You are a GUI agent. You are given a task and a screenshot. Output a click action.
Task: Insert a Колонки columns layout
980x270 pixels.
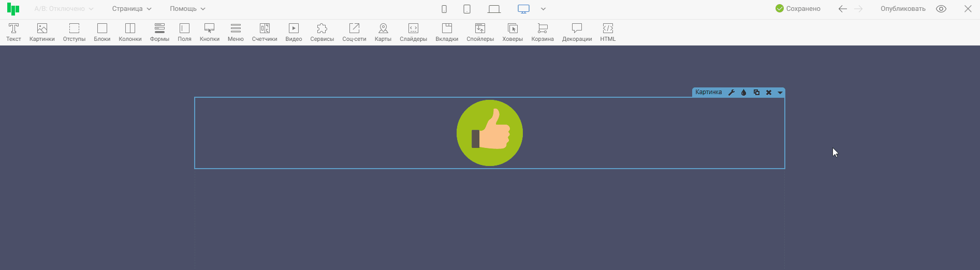(x=130, y=32)
